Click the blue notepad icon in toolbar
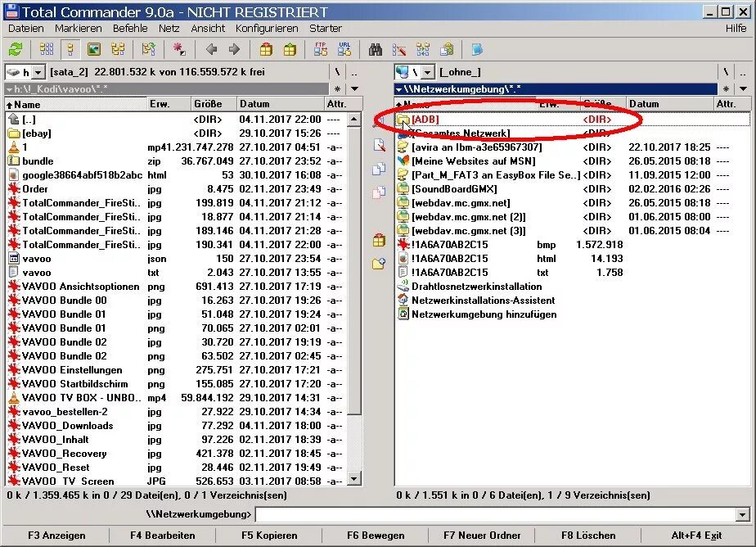The image size is (756, 547). [x=477, y=49]
